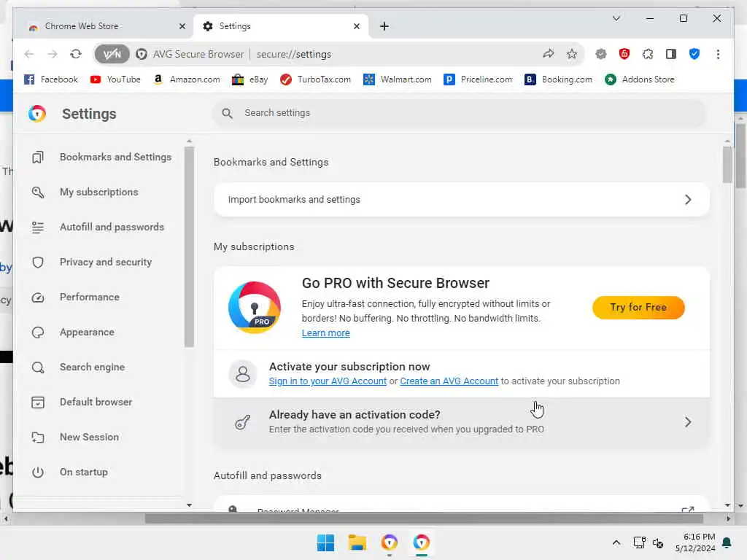The width and height of the screenshot is (747, 560).
Task: Click the Try for Free button
Action: 638,308
